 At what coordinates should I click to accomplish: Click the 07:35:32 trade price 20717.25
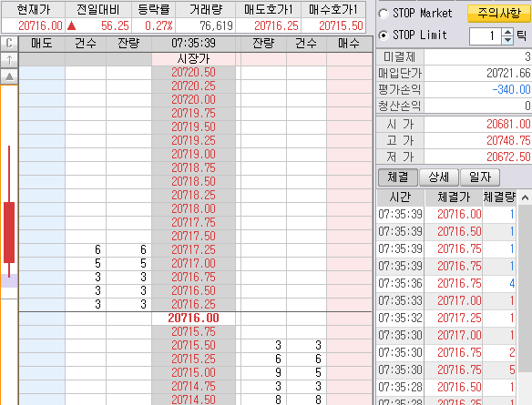point(459,318)
